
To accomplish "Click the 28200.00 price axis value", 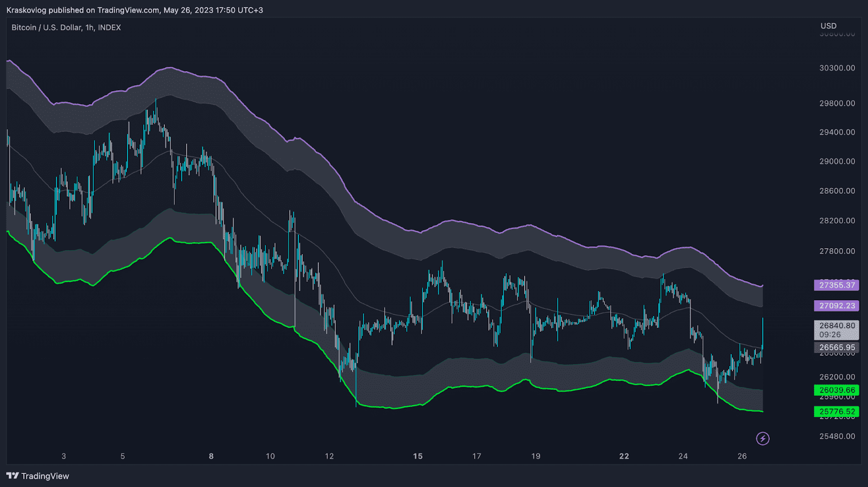I will click(837, 220).
